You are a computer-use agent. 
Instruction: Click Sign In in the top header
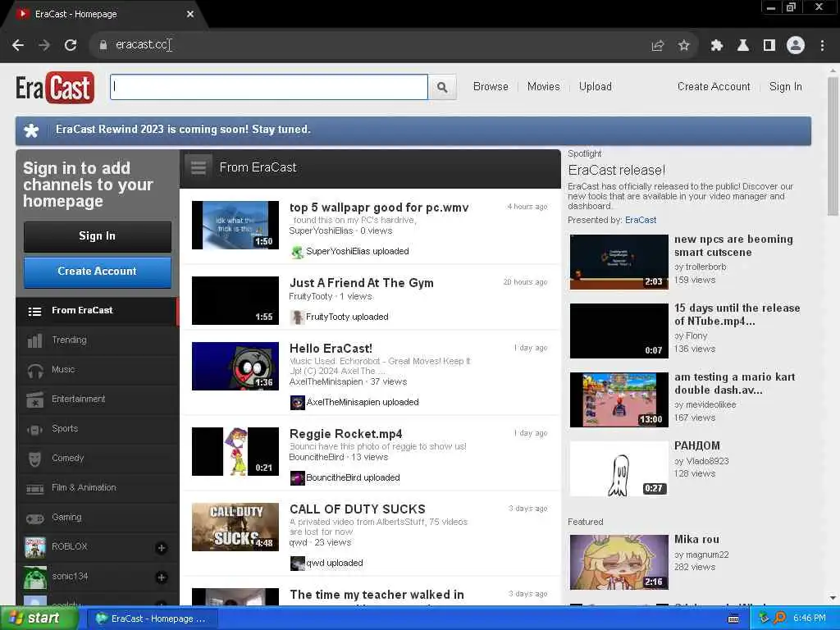click(785, 87)
